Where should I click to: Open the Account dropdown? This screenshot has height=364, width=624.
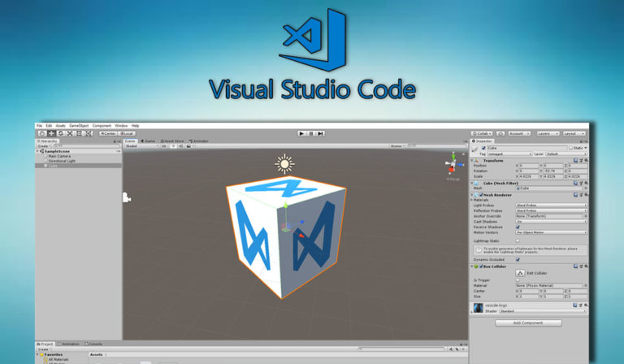[519, 134]
